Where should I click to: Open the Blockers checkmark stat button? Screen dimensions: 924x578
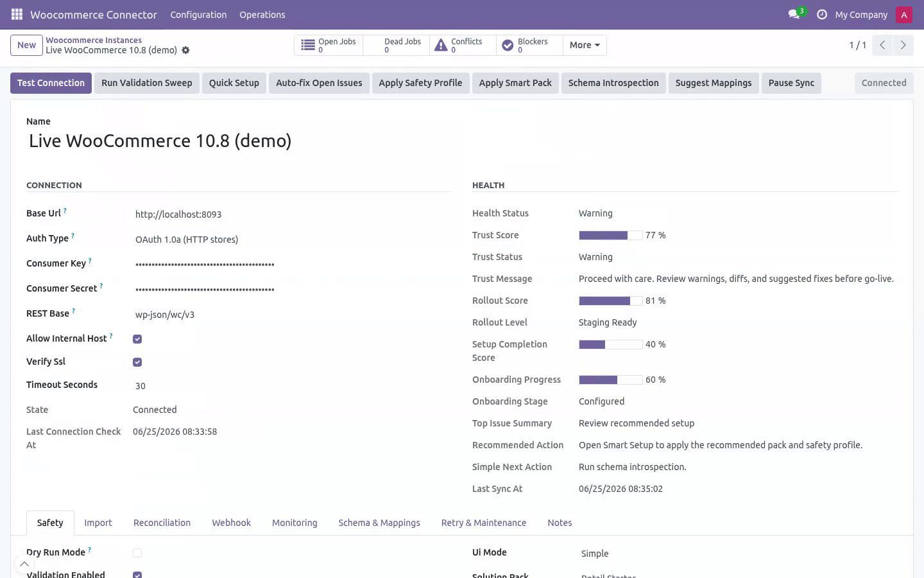529,45
